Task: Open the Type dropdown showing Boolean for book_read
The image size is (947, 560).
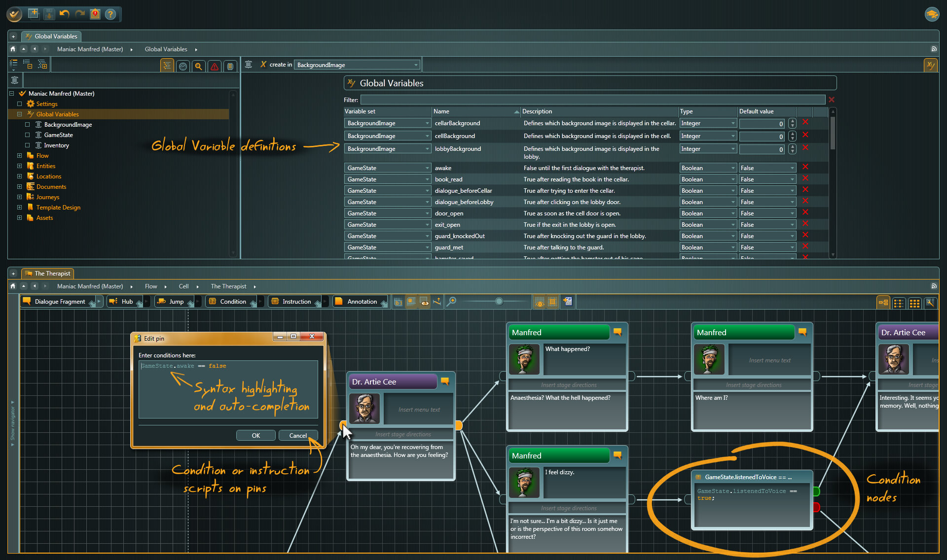Action: coord(732,179)
